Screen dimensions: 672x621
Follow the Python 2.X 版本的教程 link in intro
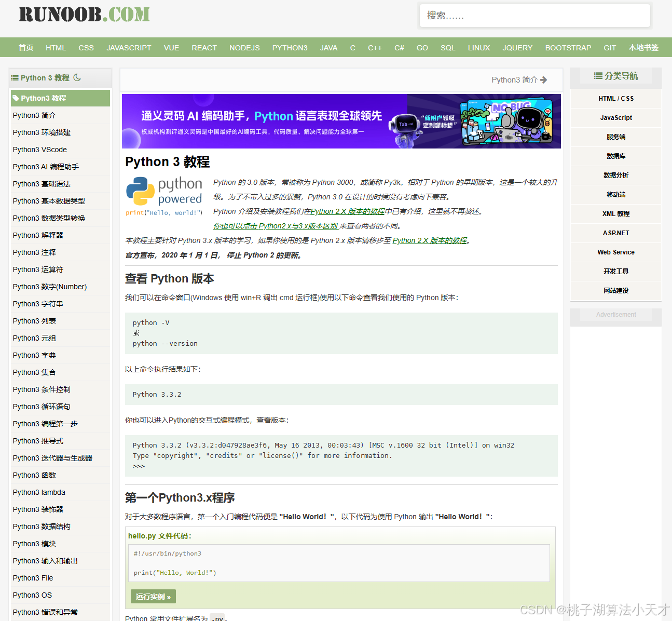coord(348,211)
